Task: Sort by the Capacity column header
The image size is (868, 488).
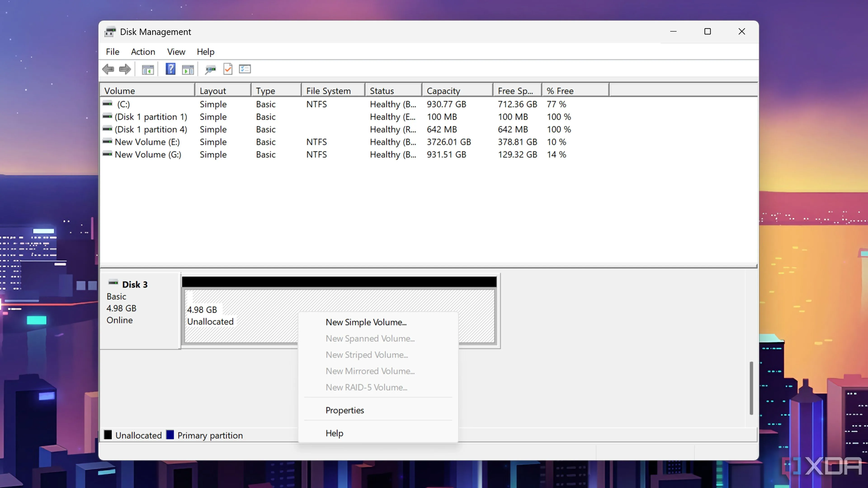Action: [x=458, y=91]
